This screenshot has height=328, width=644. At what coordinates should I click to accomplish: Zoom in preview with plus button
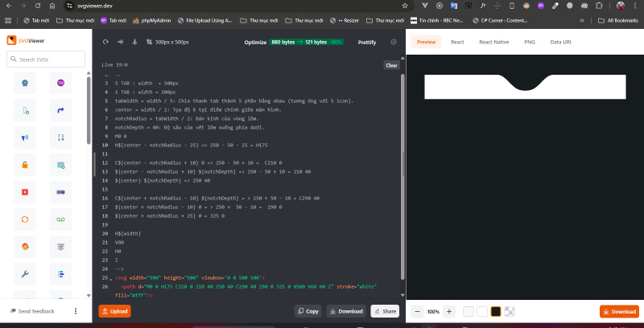(449, 311)
